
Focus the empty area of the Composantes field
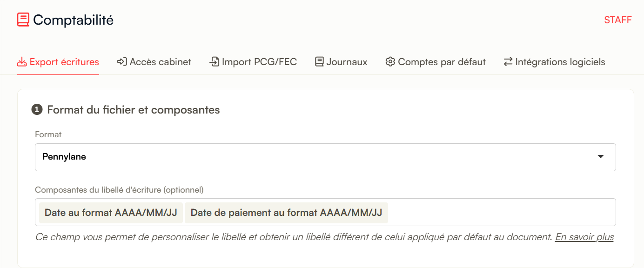click(x=502, y=213)
